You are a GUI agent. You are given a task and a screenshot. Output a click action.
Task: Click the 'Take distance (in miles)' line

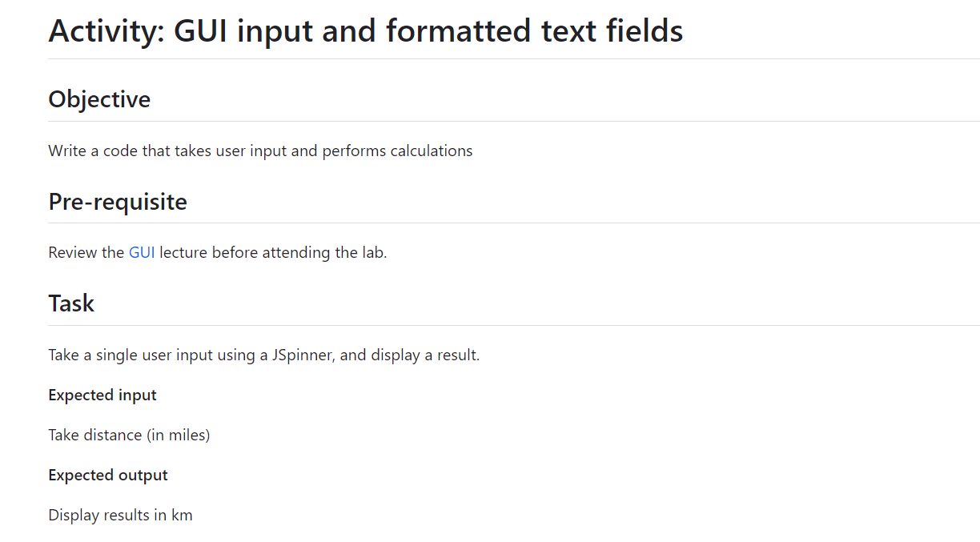[x=129, y=436]
